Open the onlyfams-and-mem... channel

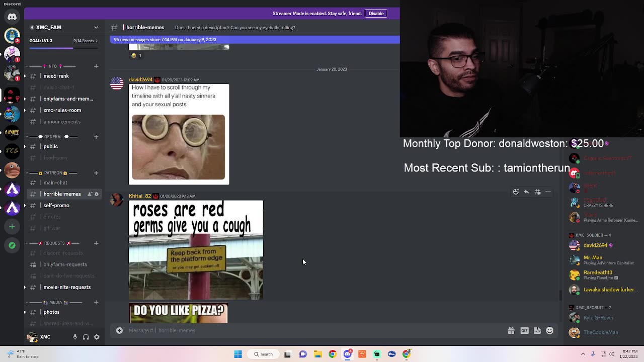pyautogui.click(x=64, y=99)
